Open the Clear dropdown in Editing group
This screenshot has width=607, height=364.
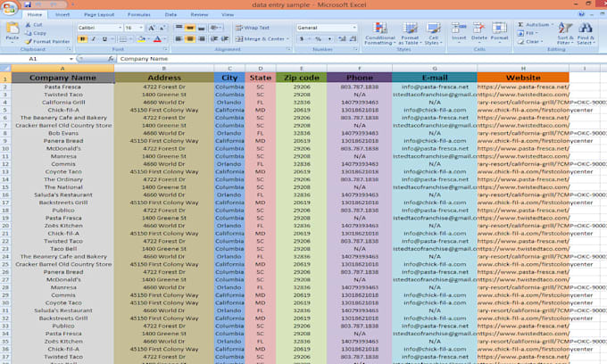pos(531,41)
